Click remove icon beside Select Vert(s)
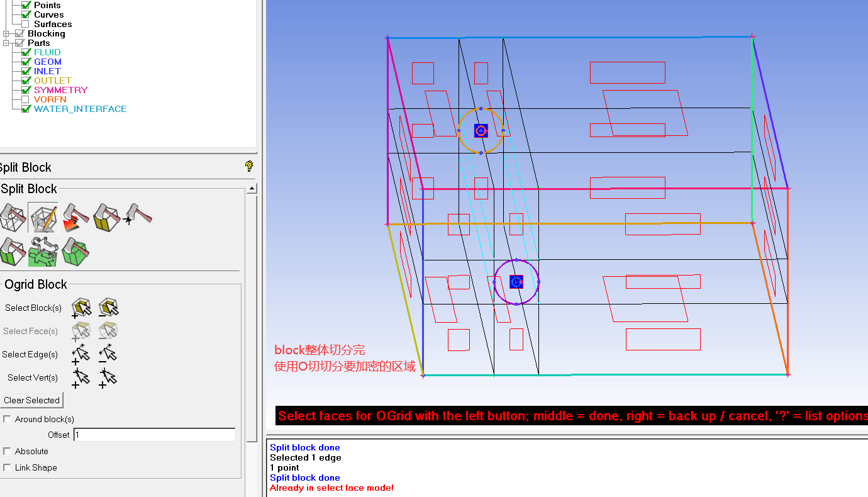The height and width of the screenshot is (497, 868). [x=108, y=378]
